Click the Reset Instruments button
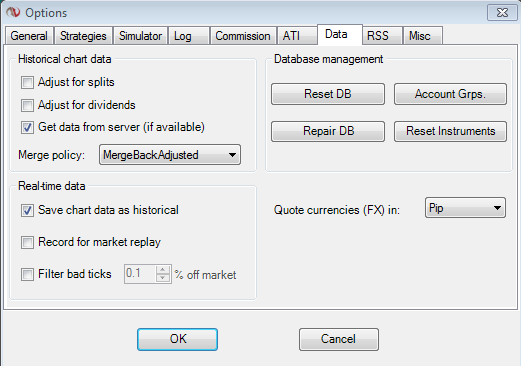The height and width of the screenshot is (366, 521). [x=450, y=131]
